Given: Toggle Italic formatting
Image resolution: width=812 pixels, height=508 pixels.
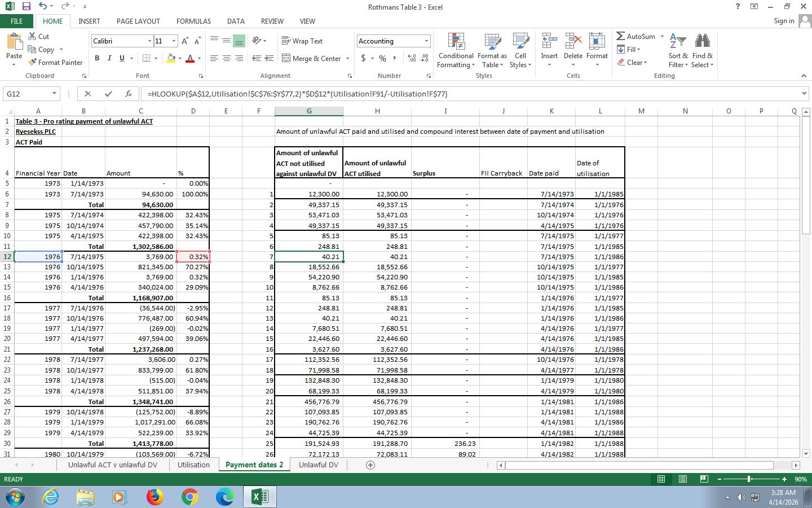Looking at the screenshot, I should click(x=109, y=58).
